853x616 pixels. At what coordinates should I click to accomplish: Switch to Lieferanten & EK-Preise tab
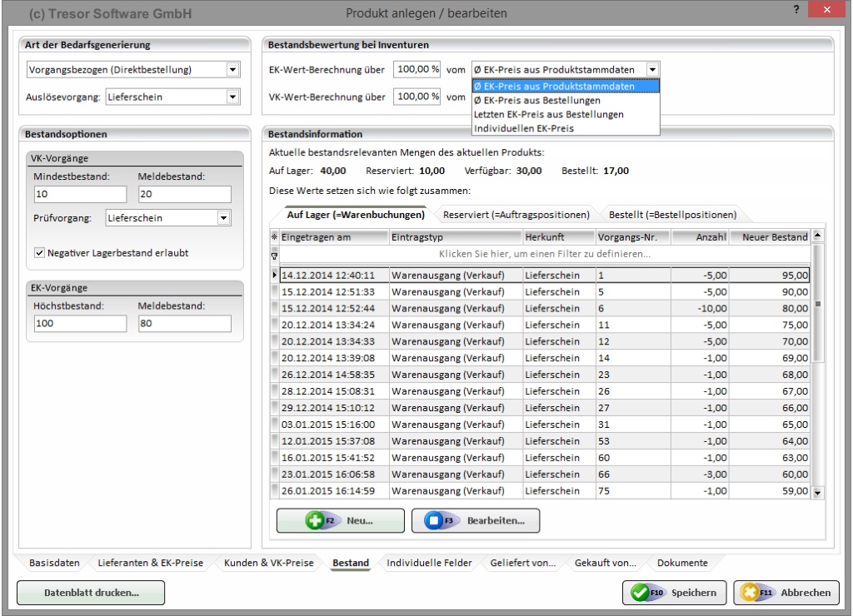tap(151, 564)
